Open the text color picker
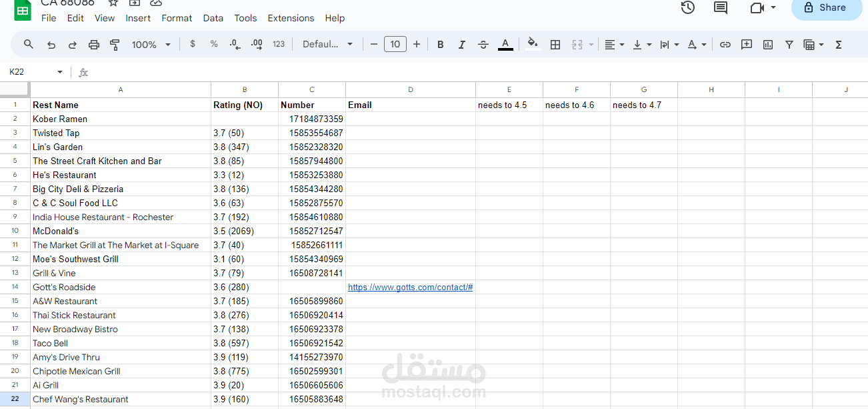The image size is (868, 409). point(506,45)
